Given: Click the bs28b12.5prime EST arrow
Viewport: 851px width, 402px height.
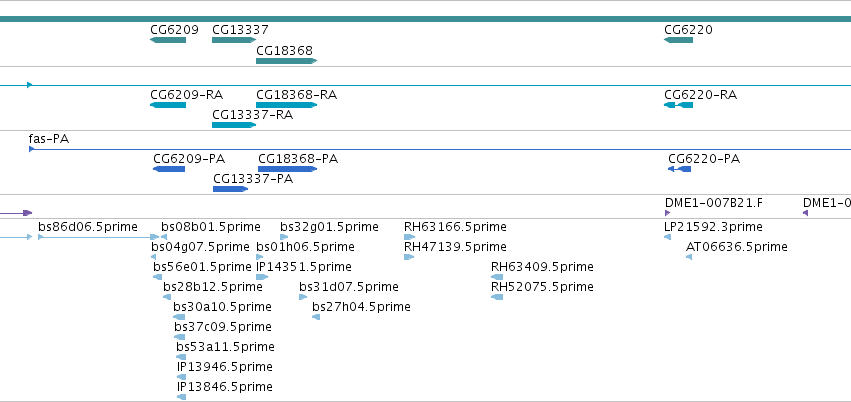Looking at the screenshot, I should [x=167, y=297].
